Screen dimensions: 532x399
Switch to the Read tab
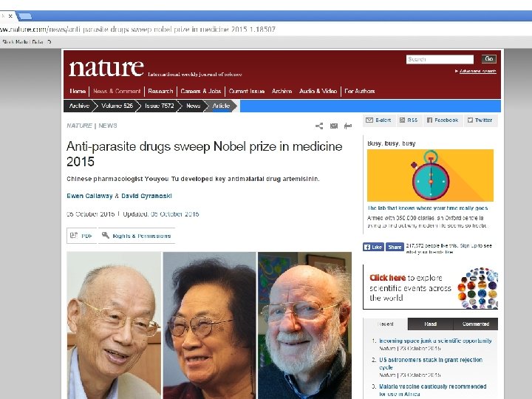coord(430,324)
